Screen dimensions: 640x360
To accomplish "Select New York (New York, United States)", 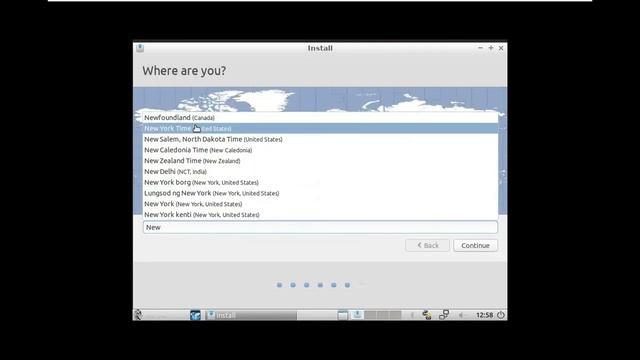I will click(x=320, y=204).
